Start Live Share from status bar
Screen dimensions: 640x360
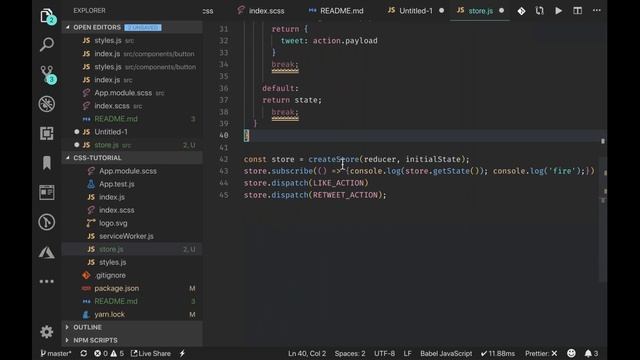(151, 353)
